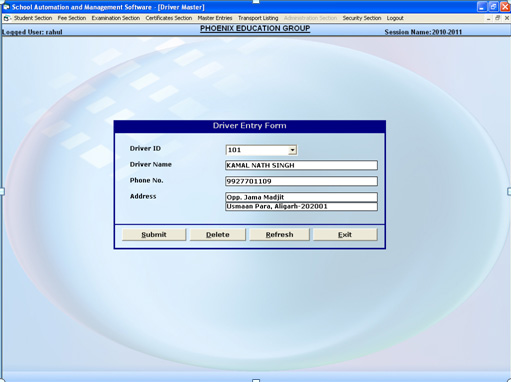The image size is (511, 382).
Task: Restore down the main application window
Action: pyautogui.click(x=494, y=7)
